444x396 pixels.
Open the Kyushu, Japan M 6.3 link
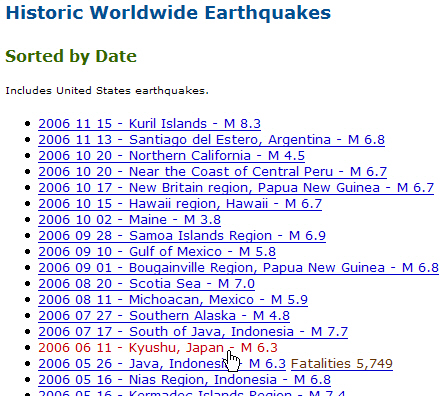coord(158,348)
